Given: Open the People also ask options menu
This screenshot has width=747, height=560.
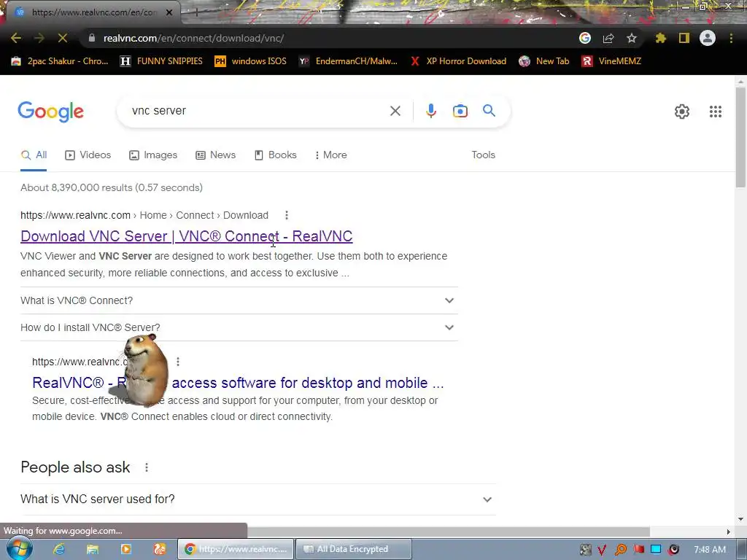Looking at the screenshot, I should coord(146,467).
